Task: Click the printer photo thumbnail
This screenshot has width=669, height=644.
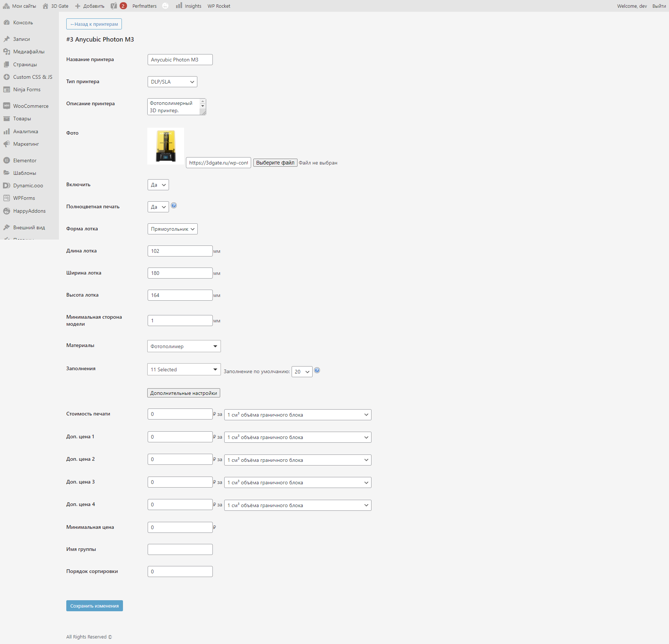Action: [x=166, y=146]
